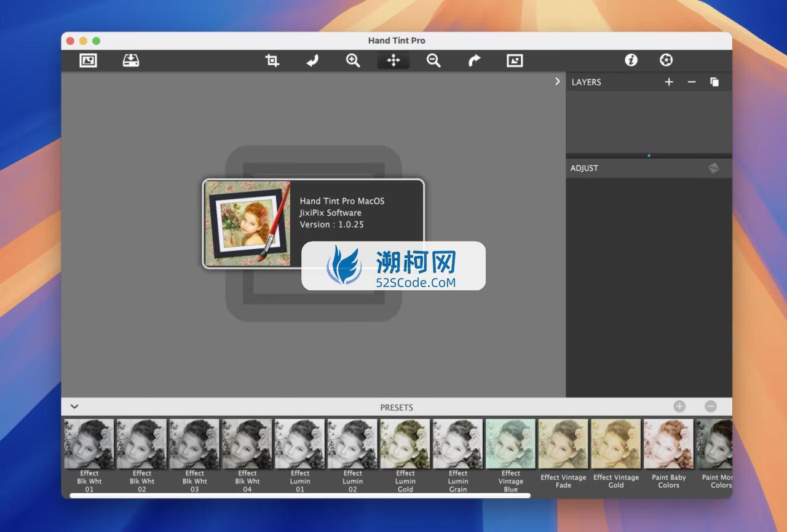Apply the Effect Blk Wht 04 preset
This screenshot has width=787, height=532.
pos(247,456)
